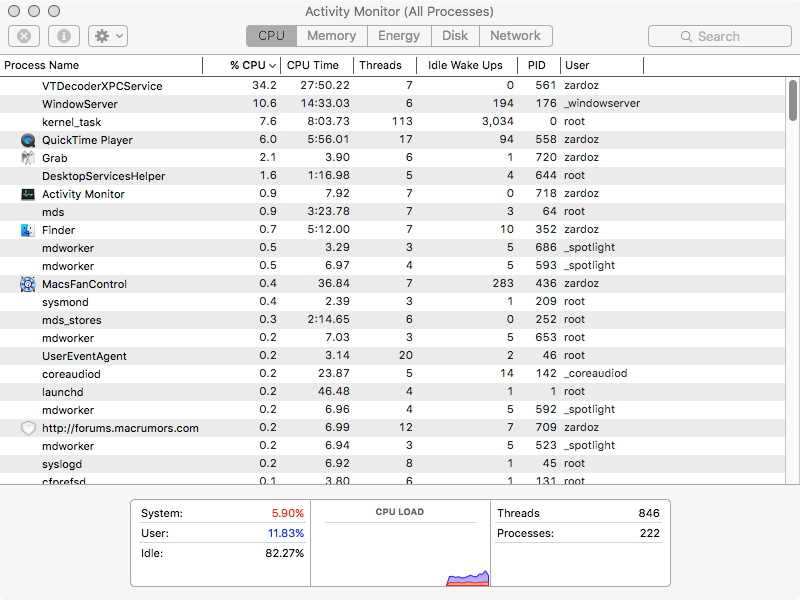
Task: Click the System 5.90% value
Action: click(x=287, y=513)
